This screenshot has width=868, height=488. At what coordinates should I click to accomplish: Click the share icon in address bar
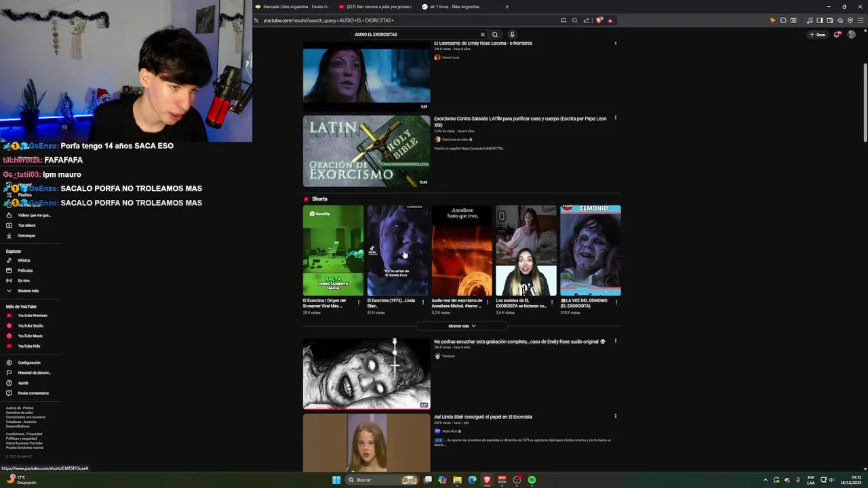pos(587,20)
